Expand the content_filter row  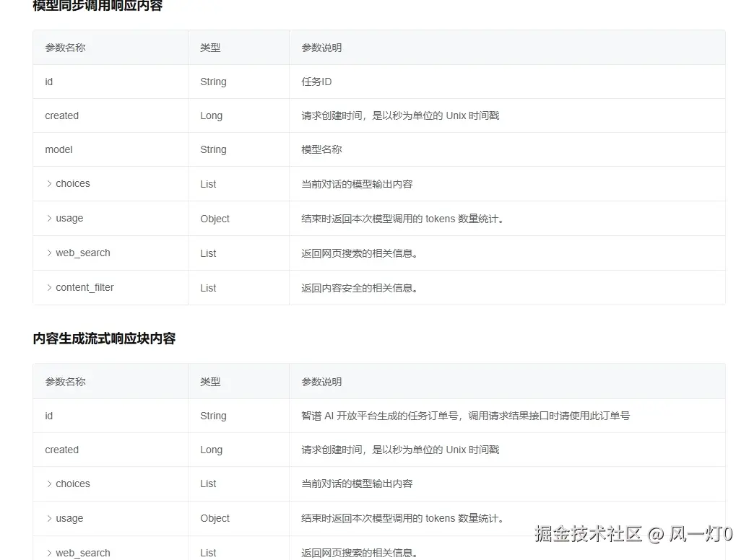49,287
